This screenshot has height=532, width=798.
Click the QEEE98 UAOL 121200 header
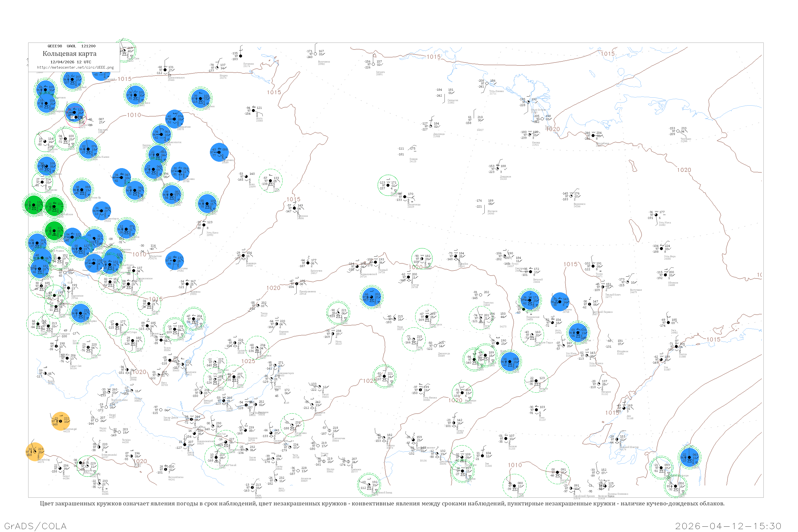tap(72, 46)
